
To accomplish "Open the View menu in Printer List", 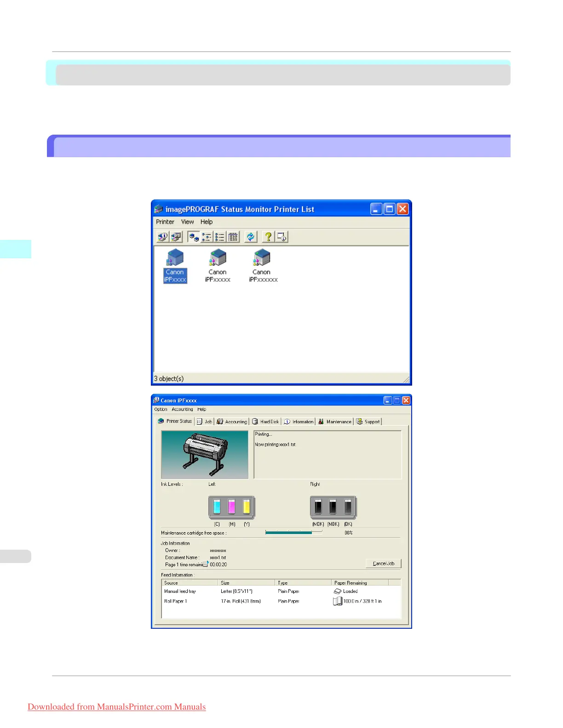I will (x=187, y=222).
